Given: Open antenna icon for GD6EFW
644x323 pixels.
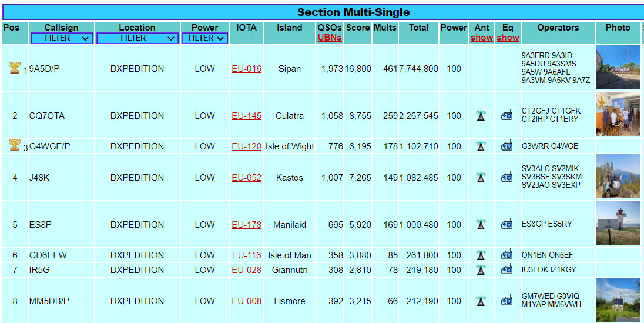Looking at the screenshot, I should coord(481,255).
